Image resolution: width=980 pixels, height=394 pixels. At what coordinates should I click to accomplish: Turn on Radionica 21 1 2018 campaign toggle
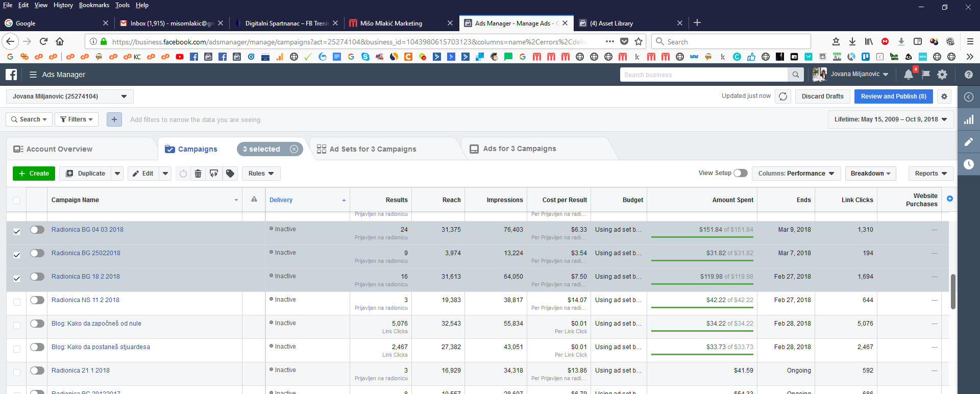pyautogui.click(x=37, y=371)
